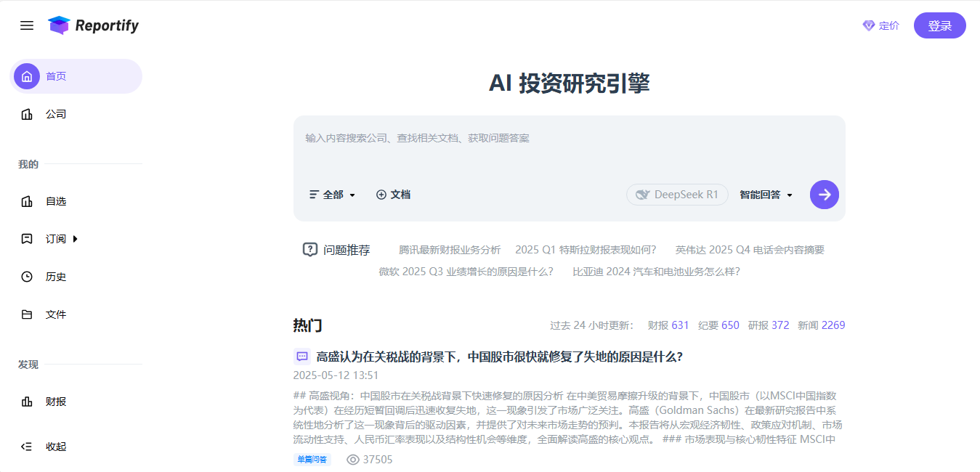Click the 文档 add document button

(x=393, y=195)
